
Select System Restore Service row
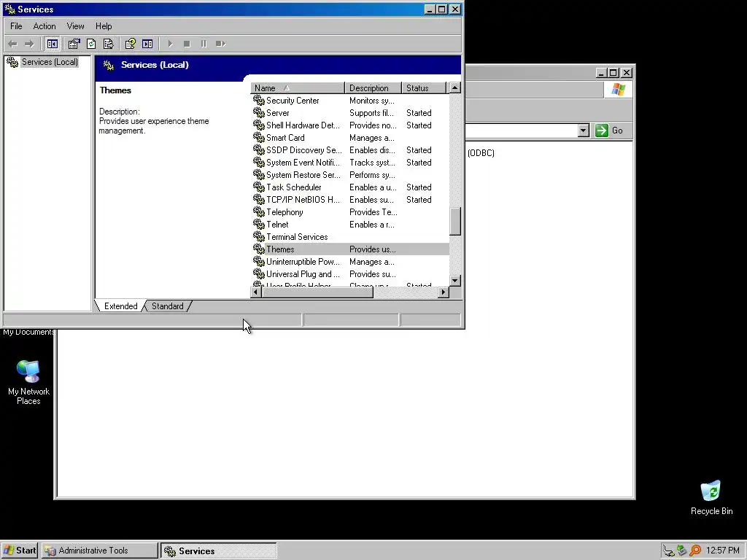coord(350,175)
